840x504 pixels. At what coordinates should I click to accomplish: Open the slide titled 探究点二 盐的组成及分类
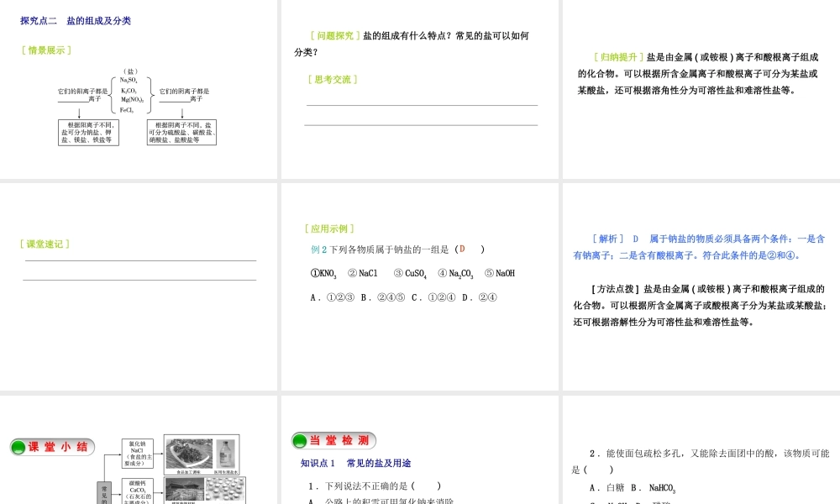pos(139,89)
